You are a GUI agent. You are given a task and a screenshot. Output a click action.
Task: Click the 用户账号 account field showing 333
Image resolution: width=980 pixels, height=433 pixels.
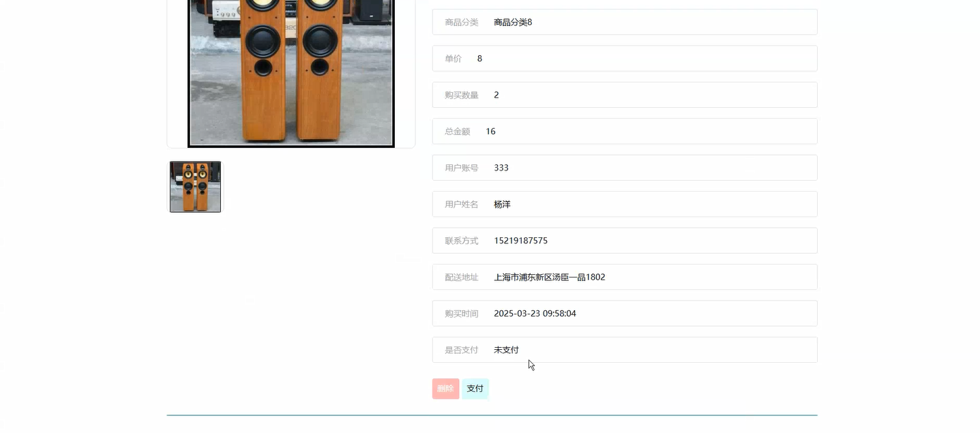624,167
